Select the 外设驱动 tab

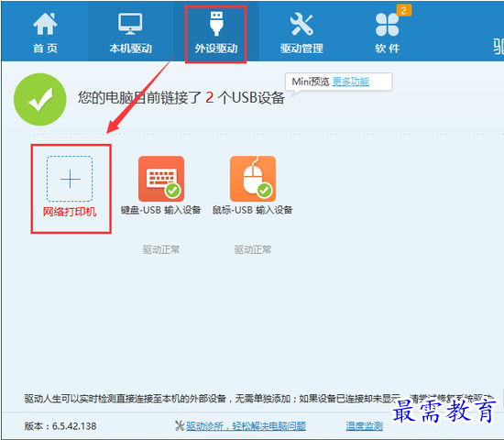tap(215, 32)
